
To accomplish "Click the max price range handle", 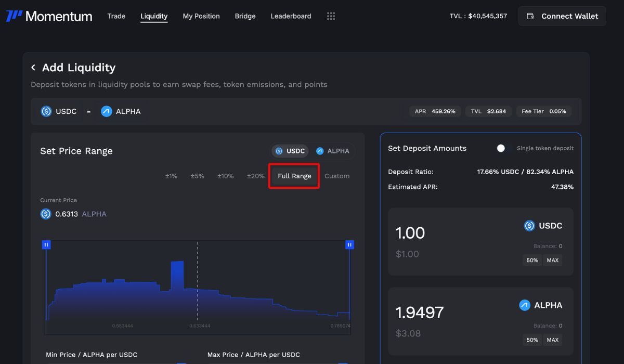I will click(350, 244).
